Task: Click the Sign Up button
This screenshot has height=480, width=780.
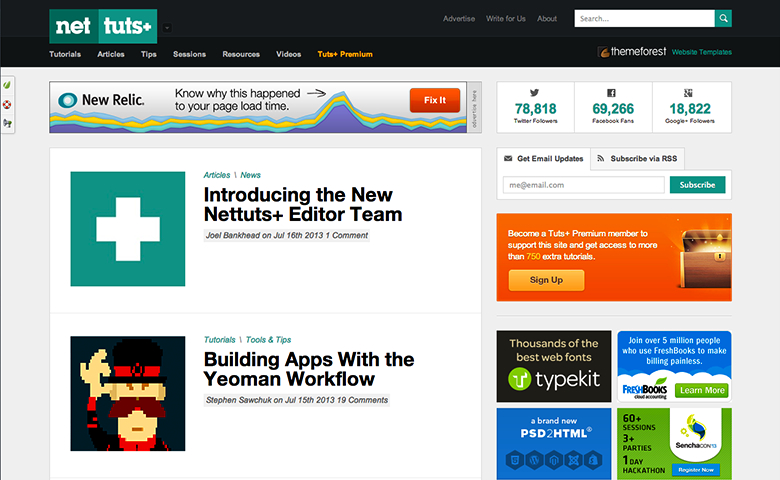Action: (x=546, y=280)
